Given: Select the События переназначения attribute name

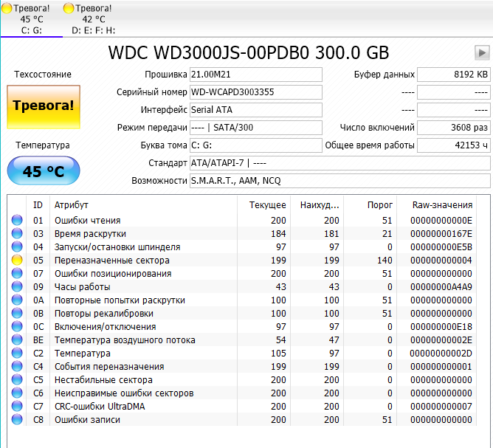Looking at the screenshot, I should 109,367.
